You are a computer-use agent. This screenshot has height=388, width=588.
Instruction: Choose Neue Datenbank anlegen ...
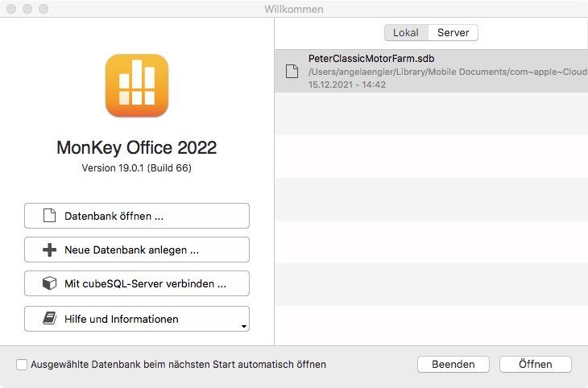137,250
